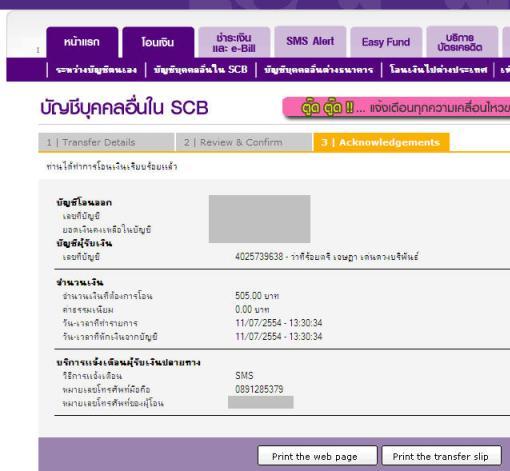Click the recipient mobile number 0891285379
Viewport: 510px width, 471px height.
coord(259,389)
